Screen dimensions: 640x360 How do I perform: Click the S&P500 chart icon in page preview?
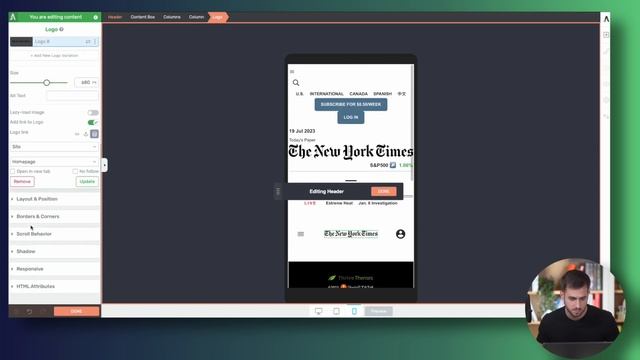click(393, 165)
